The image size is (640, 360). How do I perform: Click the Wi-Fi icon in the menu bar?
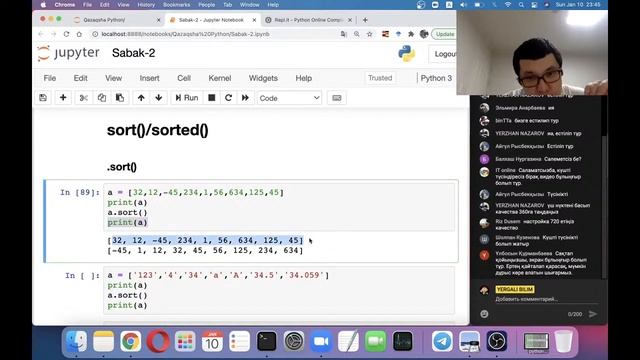coord(508,5)
